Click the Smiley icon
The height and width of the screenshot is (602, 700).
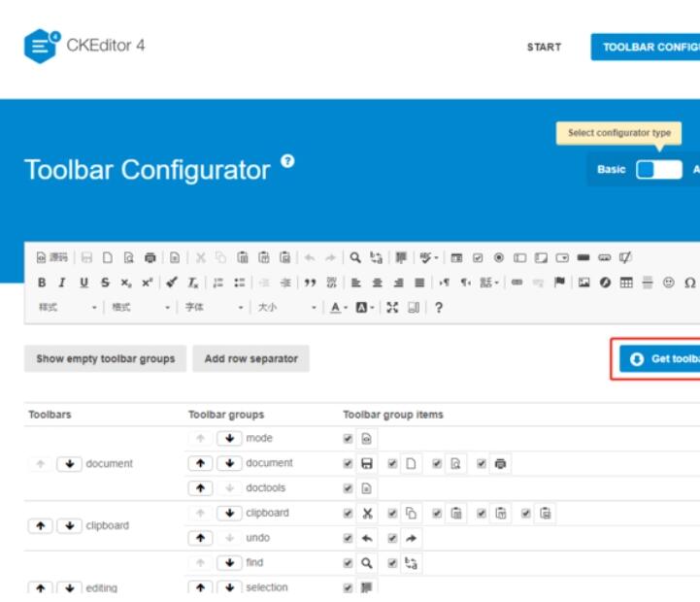[668, 283]
